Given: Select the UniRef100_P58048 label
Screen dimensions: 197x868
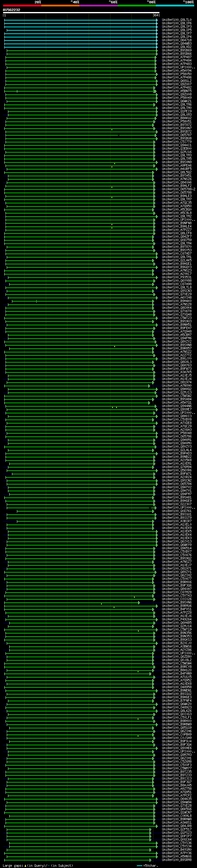Looking at the screenshot, I should [177, 433].
